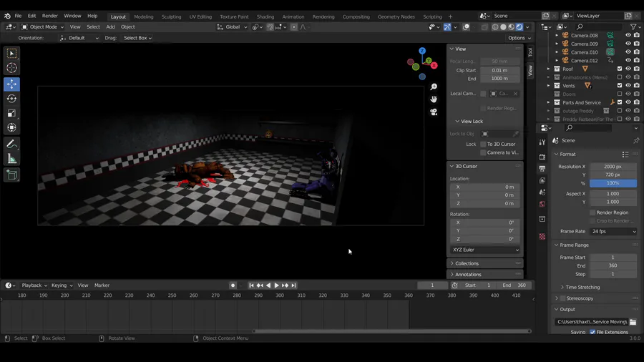Open the Drag Select Box dropdown
This screenshot has width=644, height=362.
click(x=137, y=38)
